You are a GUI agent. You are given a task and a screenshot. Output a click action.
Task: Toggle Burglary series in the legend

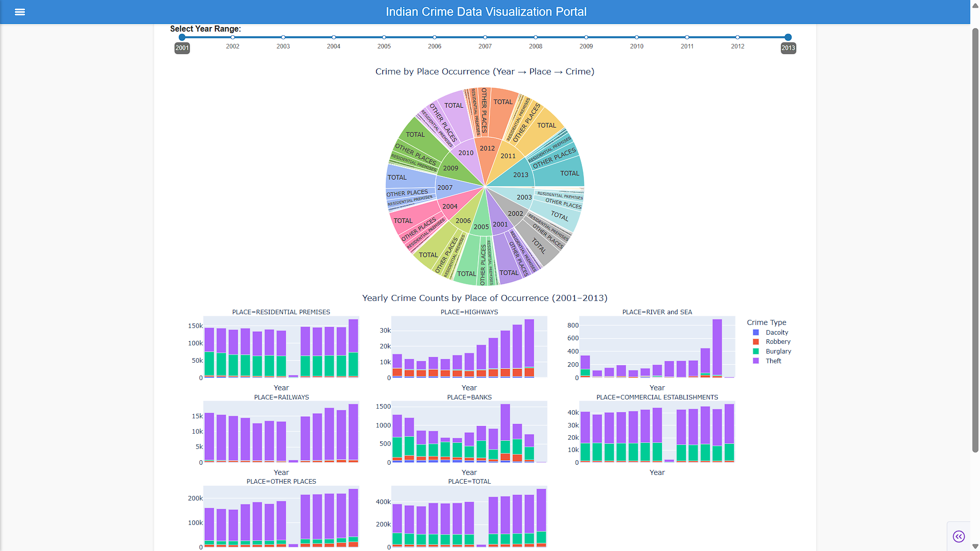pos(772,351)
